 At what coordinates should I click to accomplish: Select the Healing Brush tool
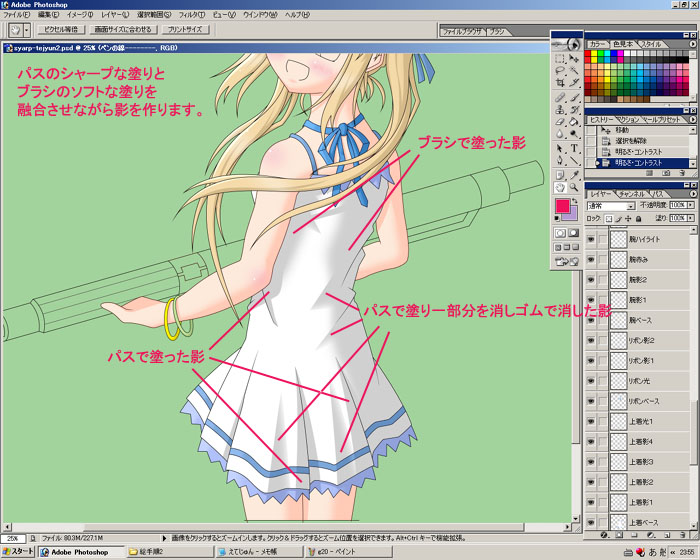[x=560, y=97]
